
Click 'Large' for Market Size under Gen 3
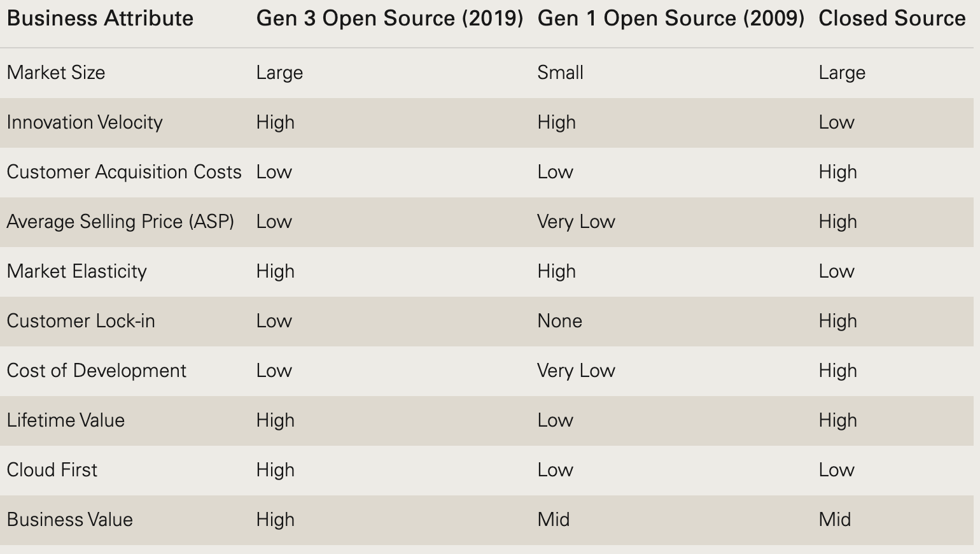(279, 73)
